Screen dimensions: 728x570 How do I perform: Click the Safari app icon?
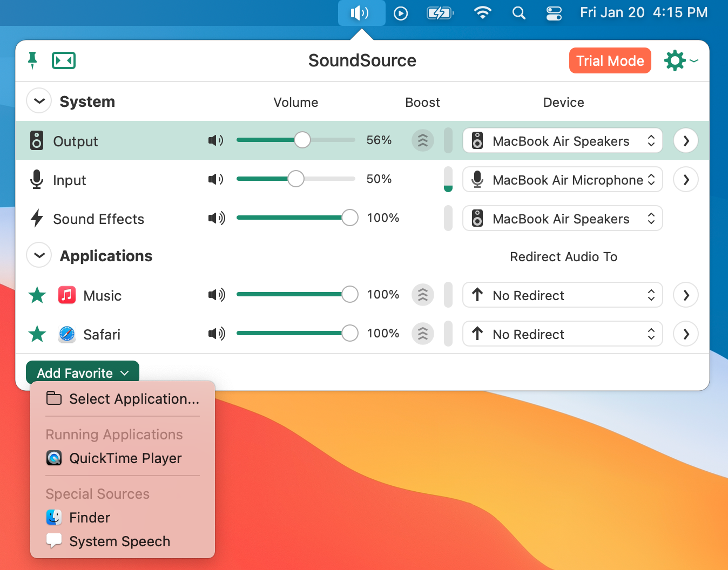tap(67, 334)
